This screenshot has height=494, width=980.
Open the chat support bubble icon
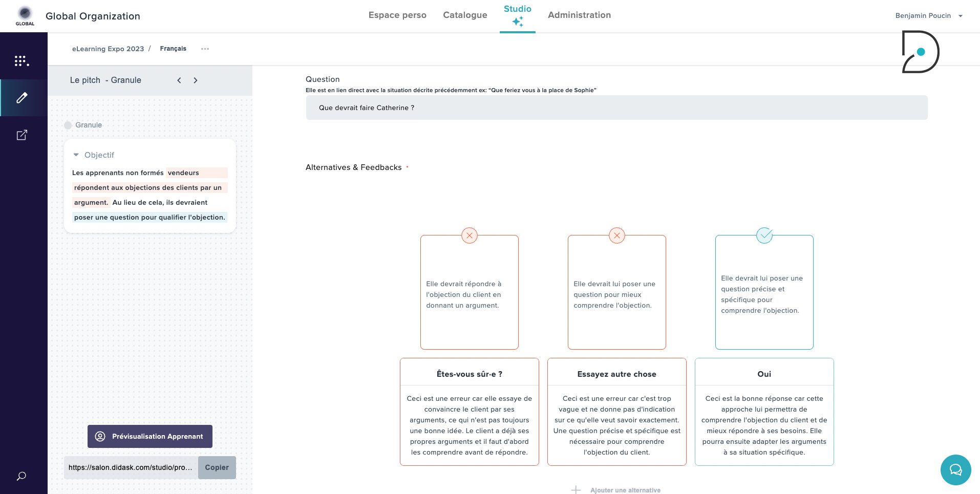pyautogui.click(x=955, y=470)
